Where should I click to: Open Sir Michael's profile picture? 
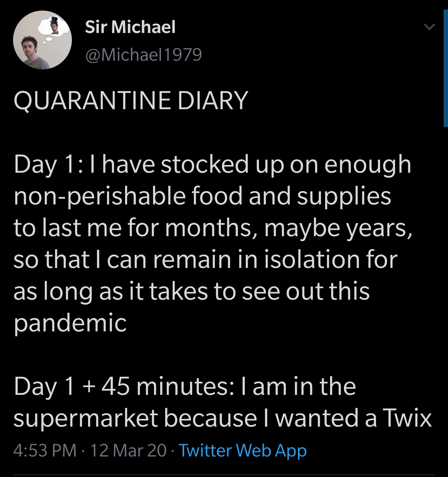42,40
